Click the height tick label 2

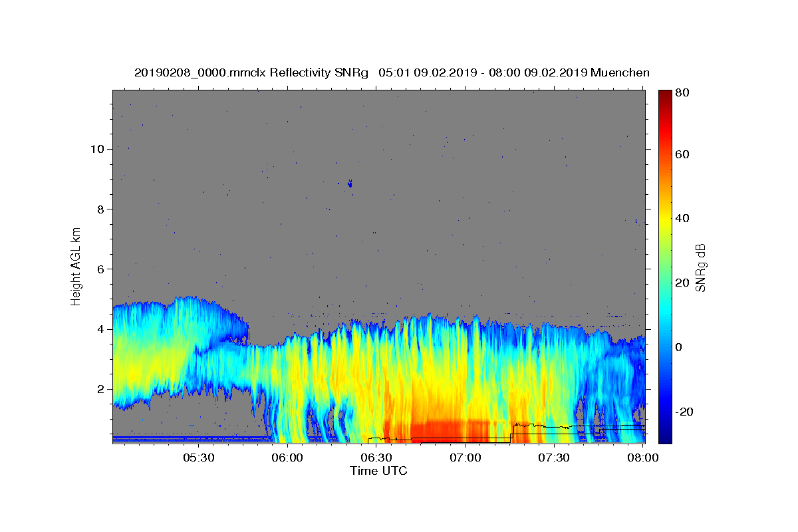(x=100, y=389)
